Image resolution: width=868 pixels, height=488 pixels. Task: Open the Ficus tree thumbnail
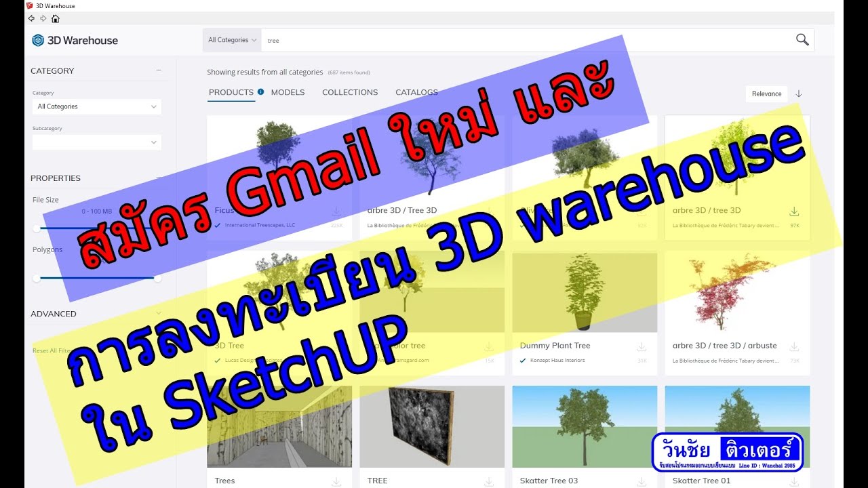[x=279, y=157]
